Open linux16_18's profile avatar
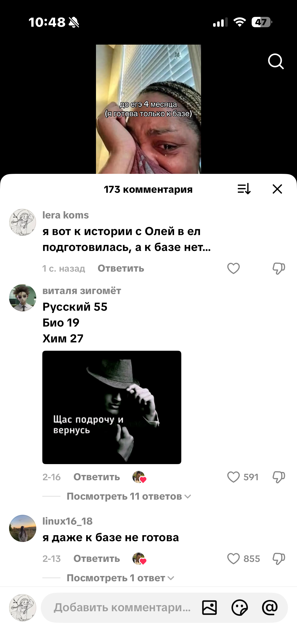This screenshot has height=644, width=297. (x=23, y=528)
